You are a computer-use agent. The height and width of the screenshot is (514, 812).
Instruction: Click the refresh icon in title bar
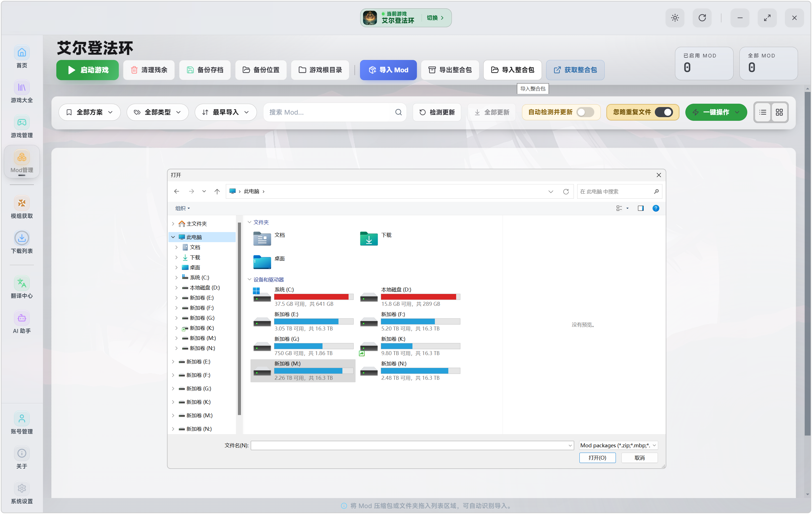click(x=702, y=18)
